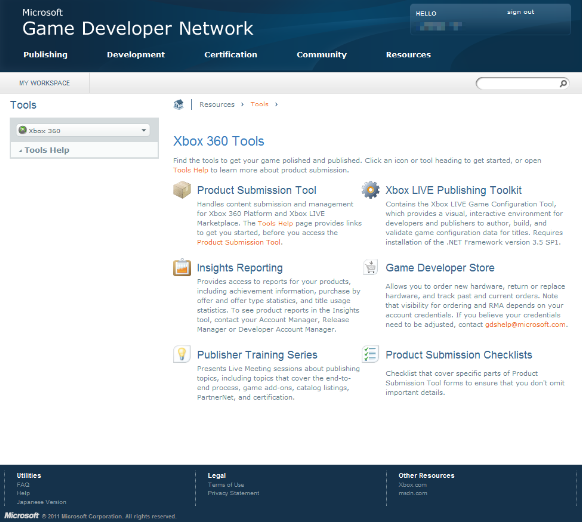This screenshot has height=522, width=582.
Task: Open the Community menu
Action: [x=321, y=55]
